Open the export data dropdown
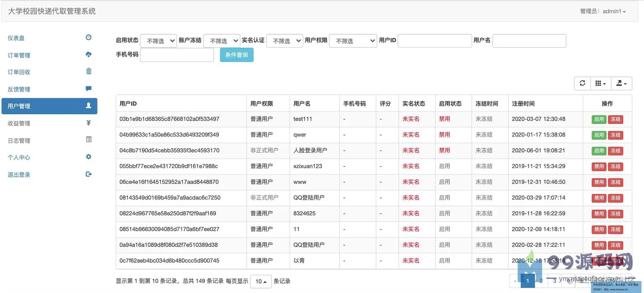Screen dimensions: 644x293 [x=621, y=84]
